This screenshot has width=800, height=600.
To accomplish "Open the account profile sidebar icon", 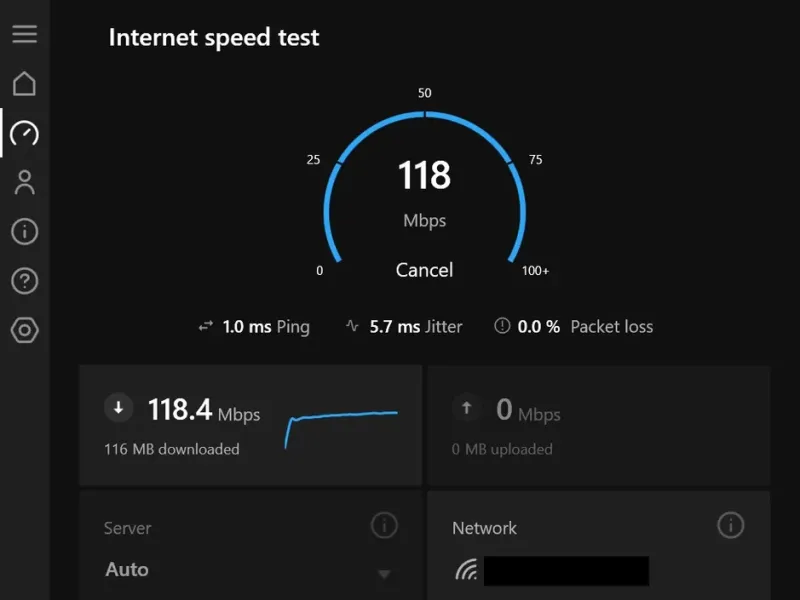I will pos(24,182).
